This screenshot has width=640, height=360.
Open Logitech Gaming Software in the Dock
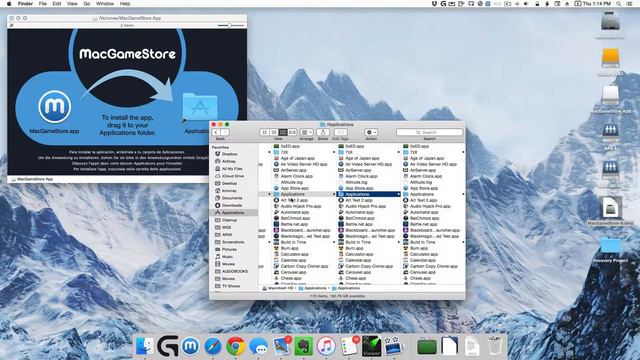coord(167,346)
